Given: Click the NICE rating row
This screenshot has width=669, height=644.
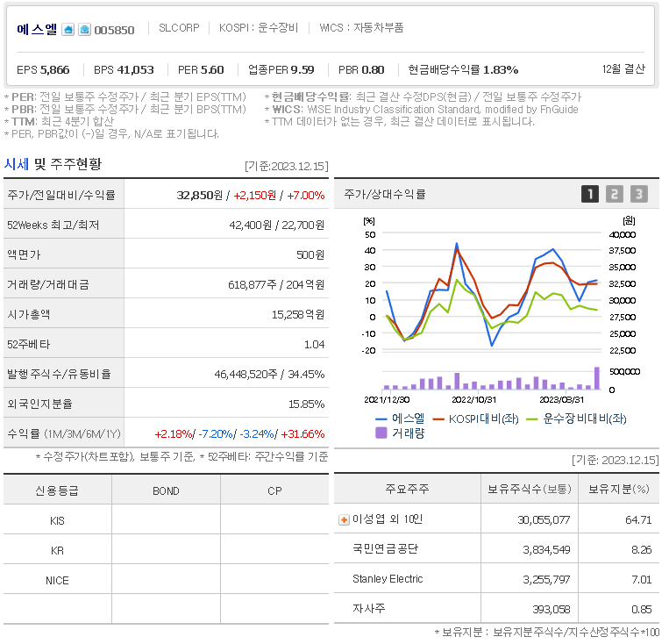Looking at the screenshot, I should tap(166, 580).
